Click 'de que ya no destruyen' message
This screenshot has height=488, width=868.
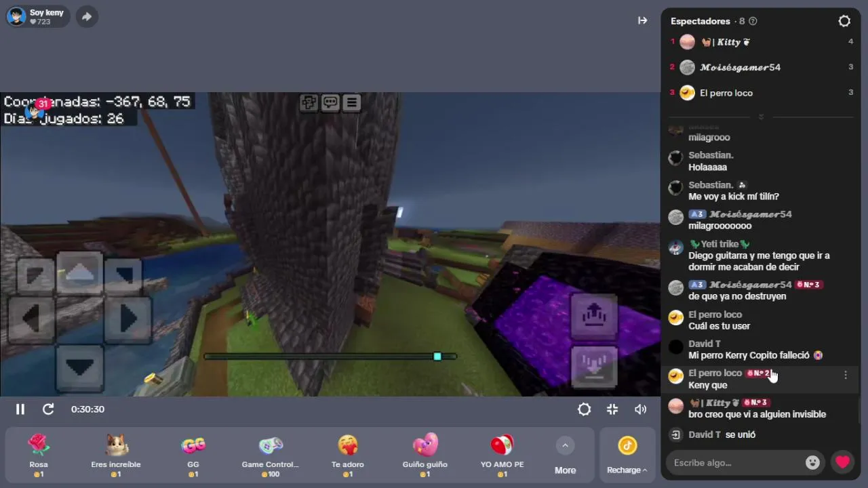(737, 296)
